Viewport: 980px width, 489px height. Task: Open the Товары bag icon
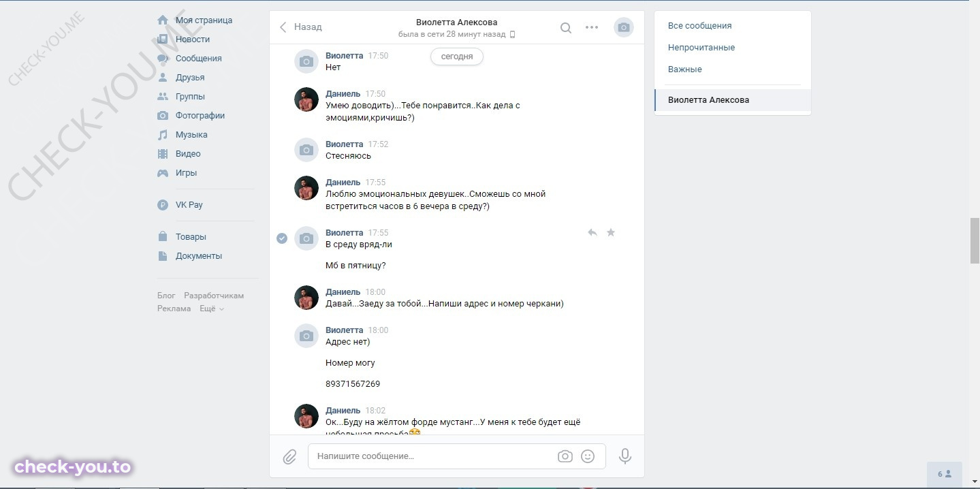[163, 237]
